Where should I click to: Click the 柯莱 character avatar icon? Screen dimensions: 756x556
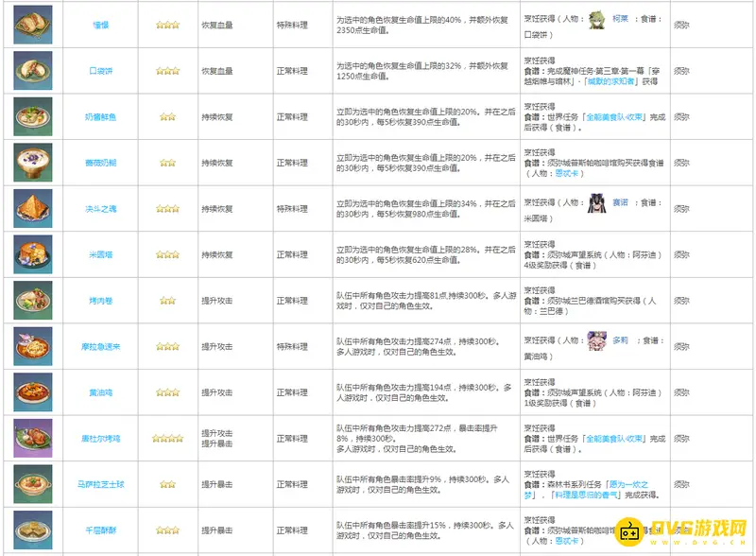click(x=597, y=20)
